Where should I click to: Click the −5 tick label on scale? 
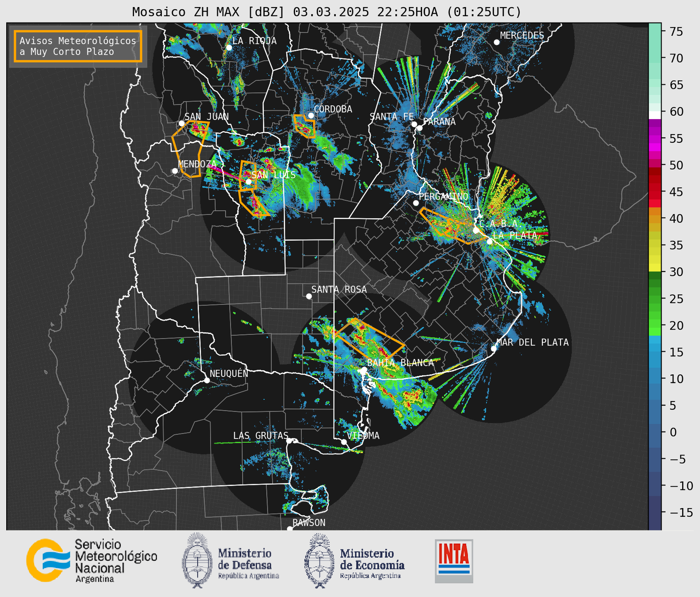[x=677, y=459]
